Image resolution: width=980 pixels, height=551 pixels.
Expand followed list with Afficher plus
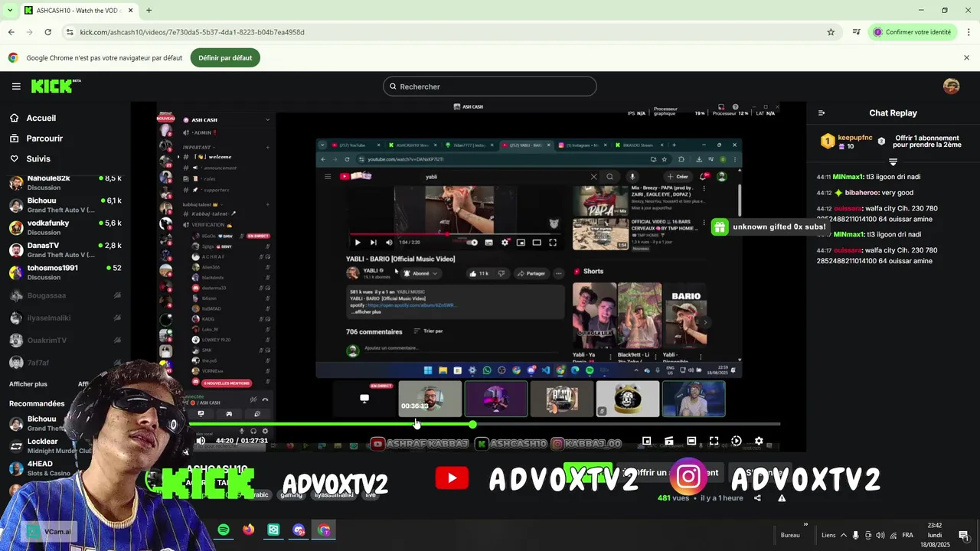28,384
